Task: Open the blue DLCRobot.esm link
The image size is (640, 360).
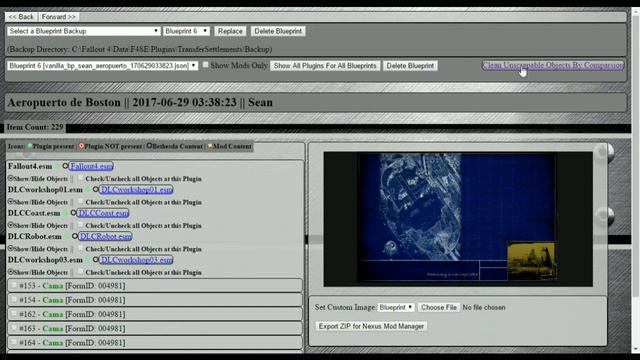Action: click(x=105, y=236)
